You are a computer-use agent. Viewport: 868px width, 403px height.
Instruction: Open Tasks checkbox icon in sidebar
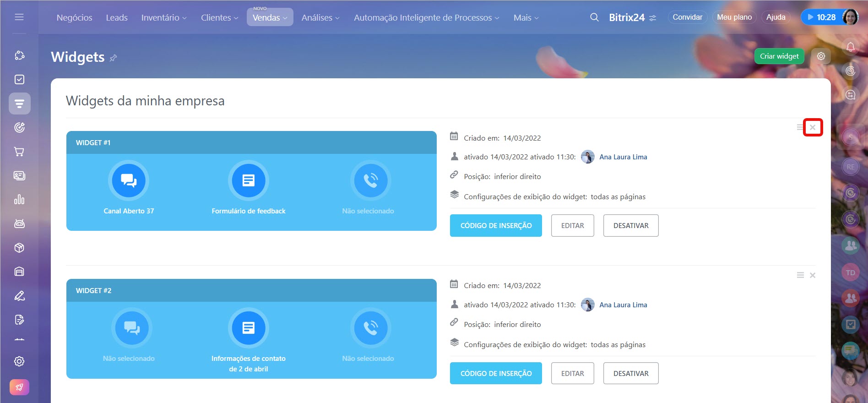(x=19, y=80)
